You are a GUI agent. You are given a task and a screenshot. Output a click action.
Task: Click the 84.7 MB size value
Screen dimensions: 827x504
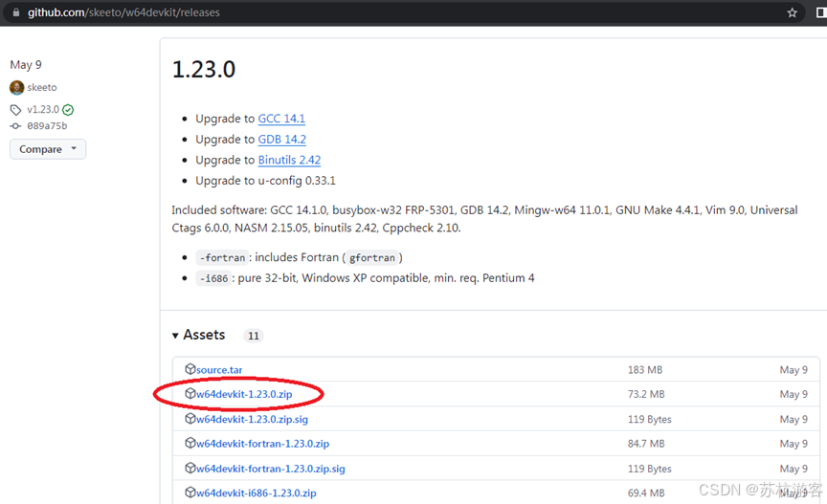coord(646,444)
